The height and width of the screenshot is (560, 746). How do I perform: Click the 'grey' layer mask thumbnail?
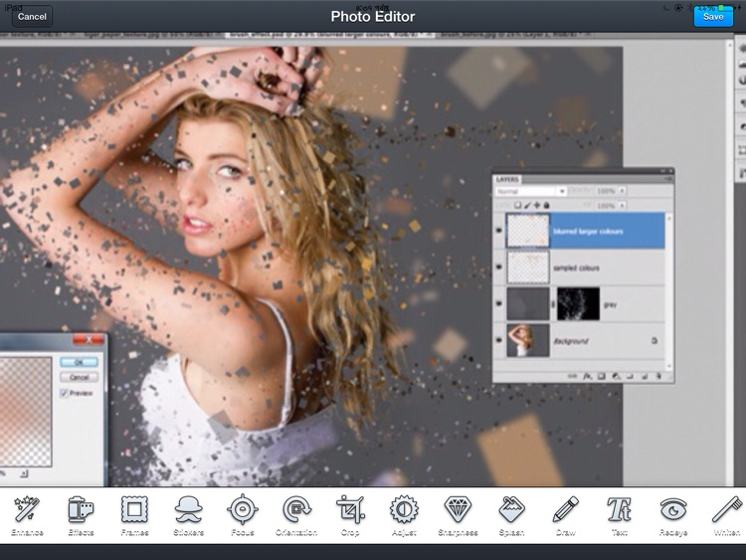(x=579, y=303)
